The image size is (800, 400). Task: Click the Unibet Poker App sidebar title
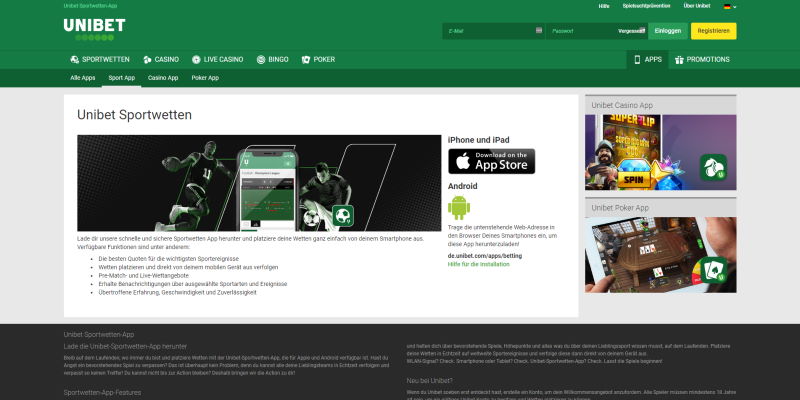619,208
